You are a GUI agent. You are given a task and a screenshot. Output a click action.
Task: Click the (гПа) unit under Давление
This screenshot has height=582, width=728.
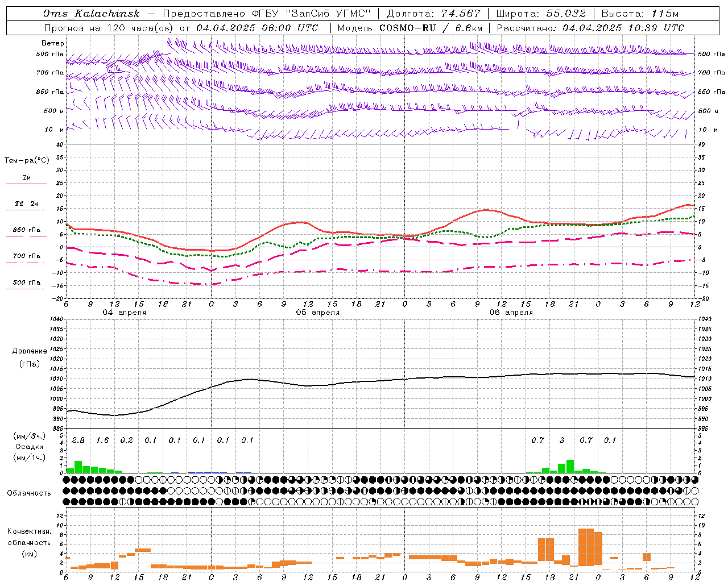click(x=30, y=364)
